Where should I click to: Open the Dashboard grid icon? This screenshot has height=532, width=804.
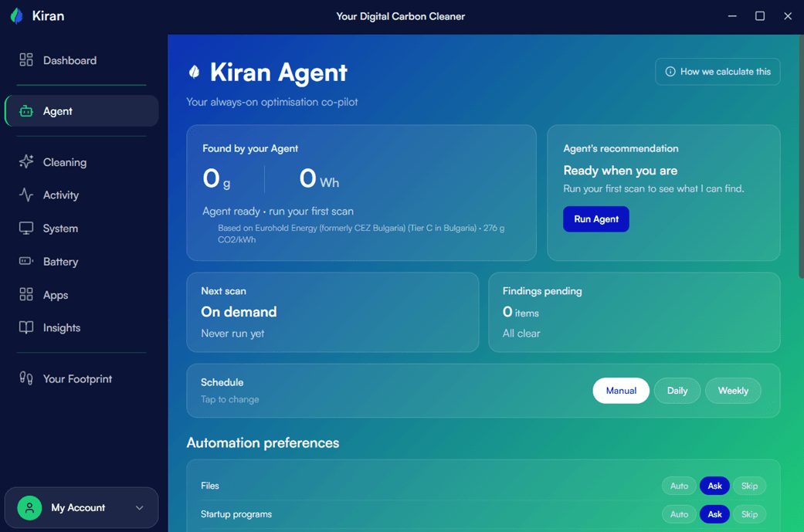pos(26,60)
